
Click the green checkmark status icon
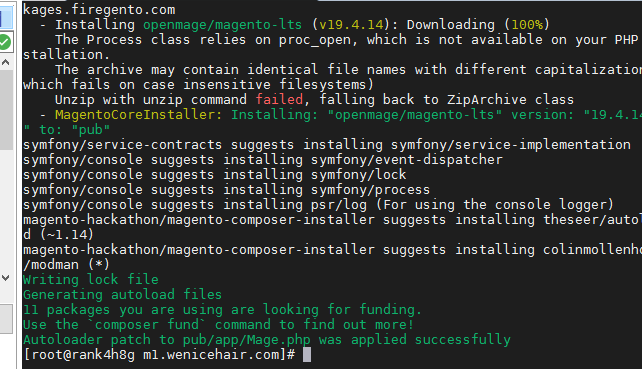(4, 42)
